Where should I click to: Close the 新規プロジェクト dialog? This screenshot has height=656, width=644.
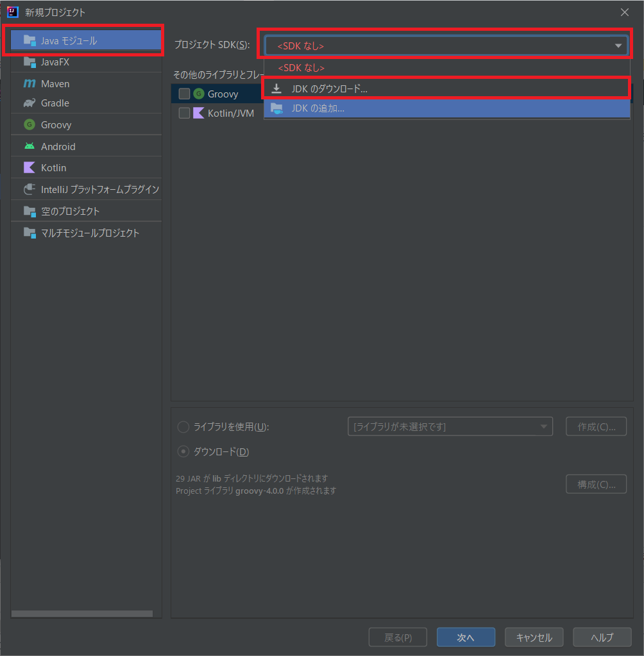point(624,12)
